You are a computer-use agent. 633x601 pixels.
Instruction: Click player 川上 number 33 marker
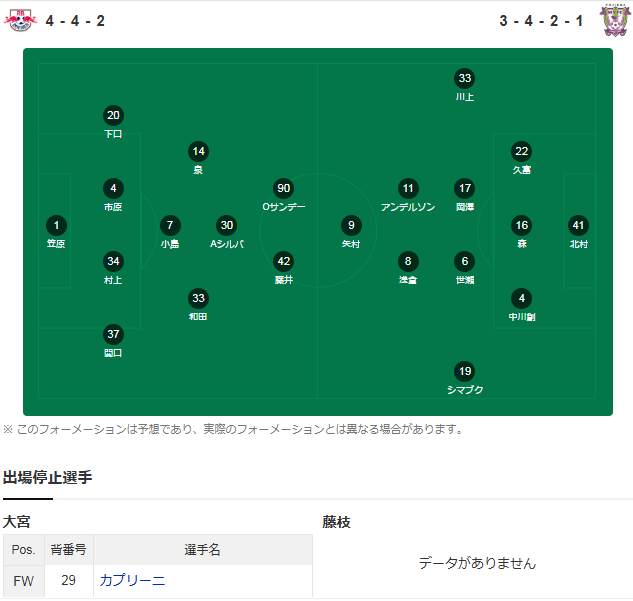point(464,79)
